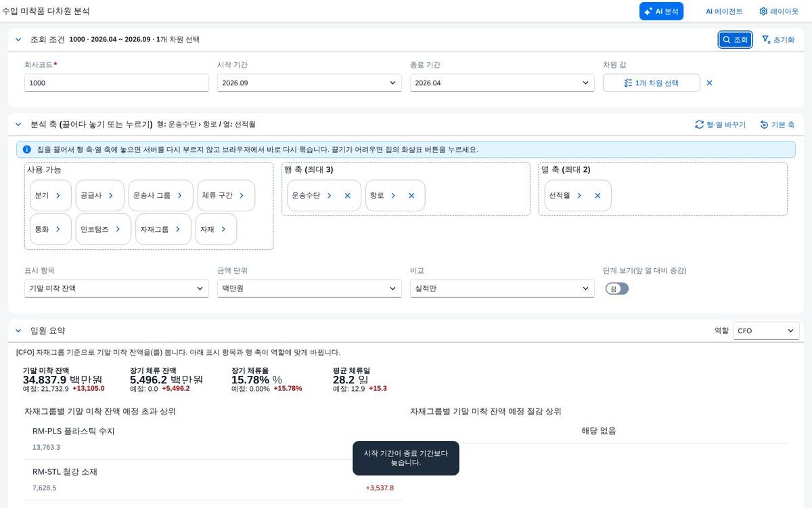Click the info icon in the hint banner
The height and width of the screenshot is (508, 812).
(26, 149)
